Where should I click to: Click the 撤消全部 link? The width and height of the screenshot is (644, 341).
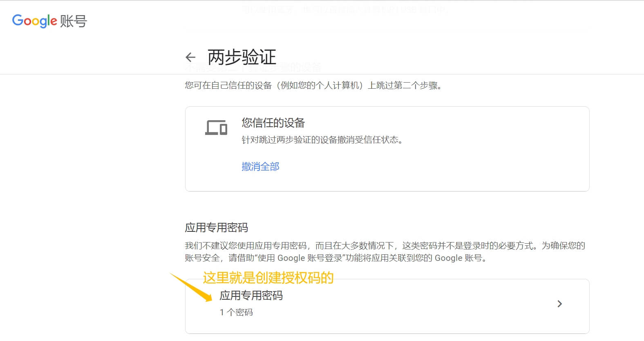[x=260, y=166]
